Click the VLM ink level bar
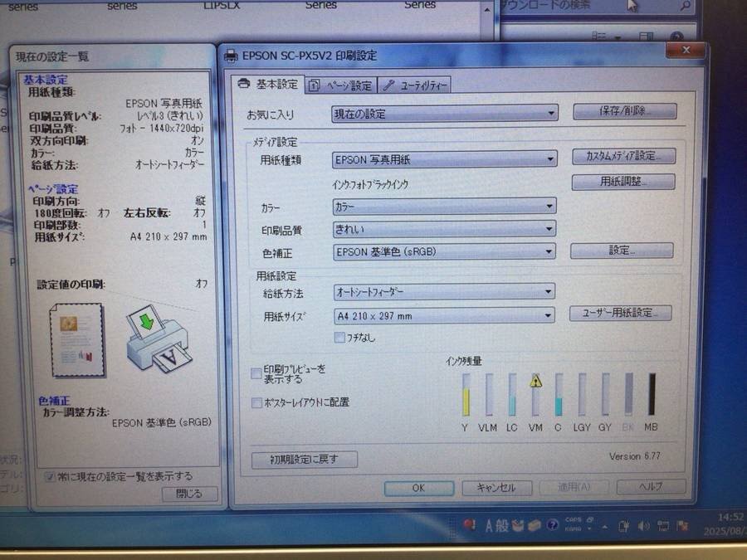 pyautogui.click(x=489, y=394)
